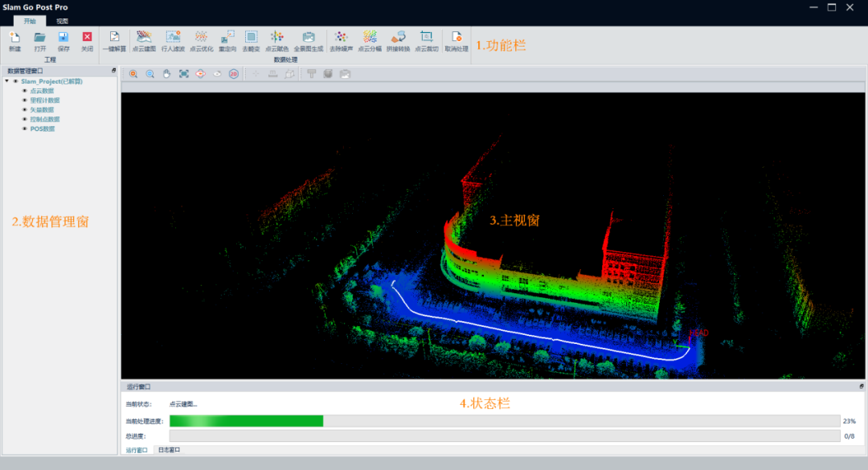This screenshot has width=868, height=470.
Task: Toggle visibility of 控制点数据
Action: coord(25,119)
